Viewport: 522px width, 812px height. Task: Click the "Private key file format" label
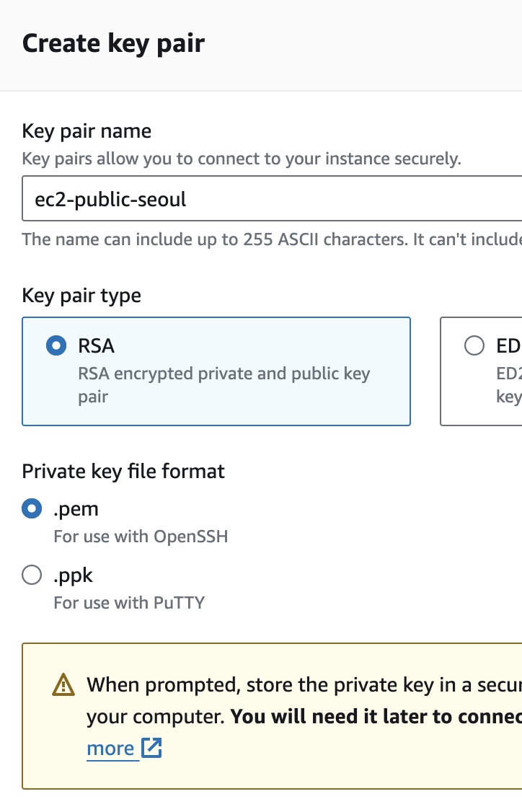tap(123, 472)
